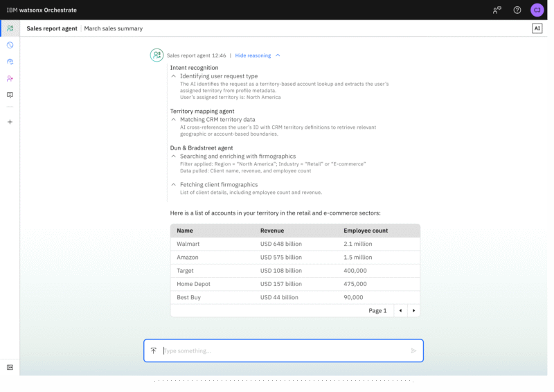Viewport: 554px width, 392px height.
Task: Collapse Matching CRM territory data step
Action: [174, 120]
